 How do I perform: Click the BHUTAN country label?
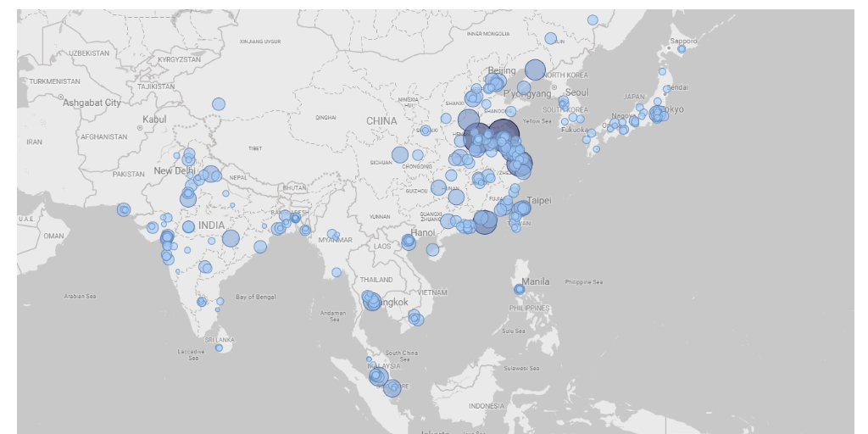[x=294, y=188]
